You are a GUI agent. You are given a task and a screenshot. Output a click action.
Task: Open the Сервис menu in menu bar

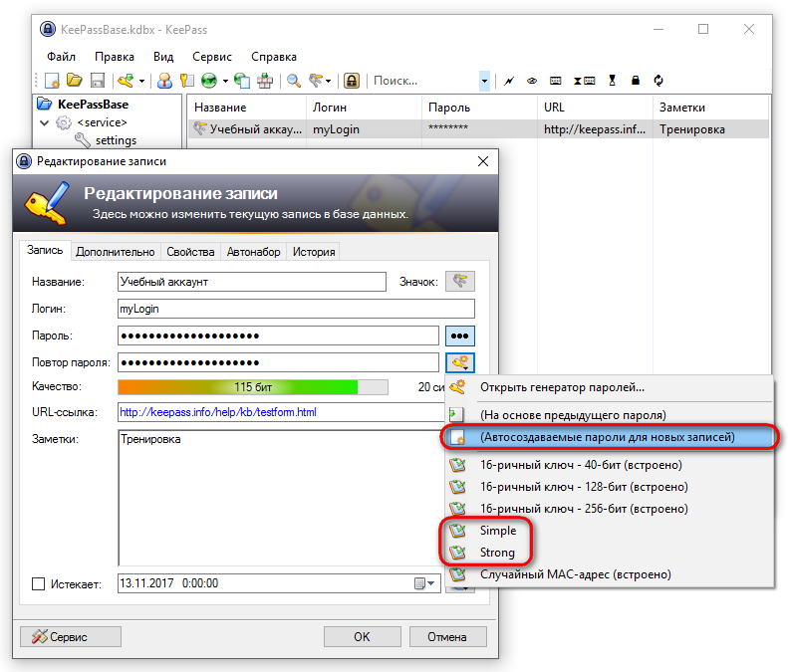click(212, 57)
